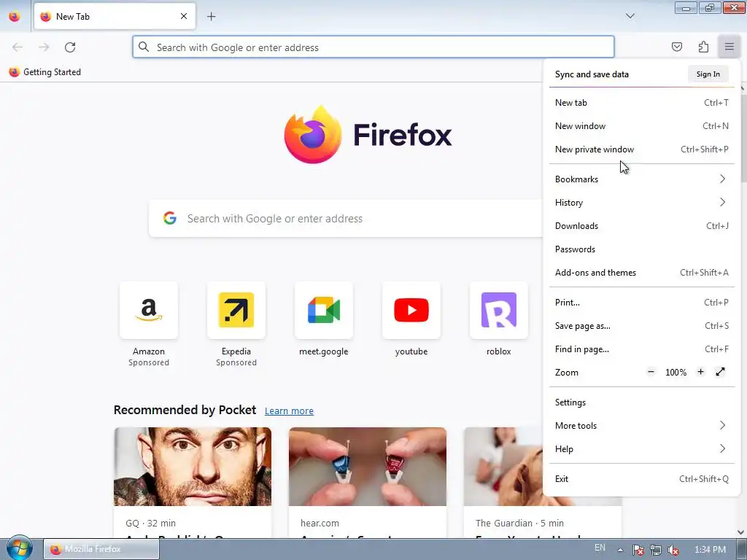Select Print... menu entry
The width and height of the screenshot is (747, 560).
642,303
